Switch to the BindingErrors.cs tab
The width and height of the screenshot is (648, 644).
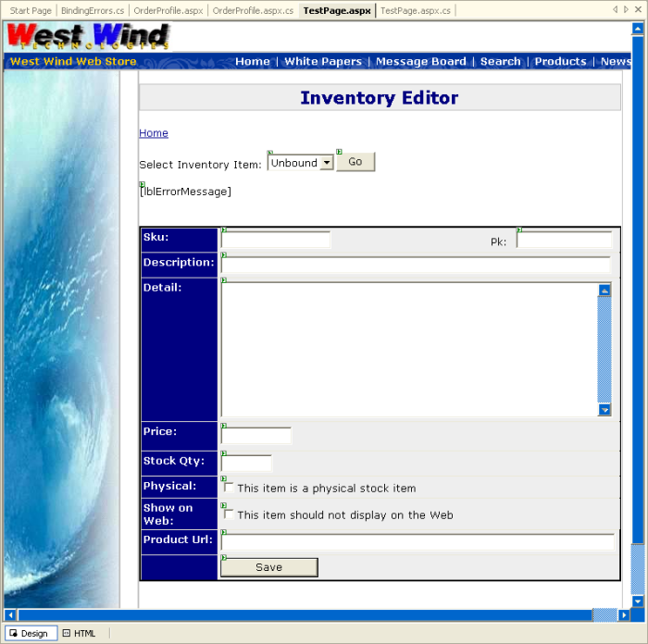(x=93, y=10)
